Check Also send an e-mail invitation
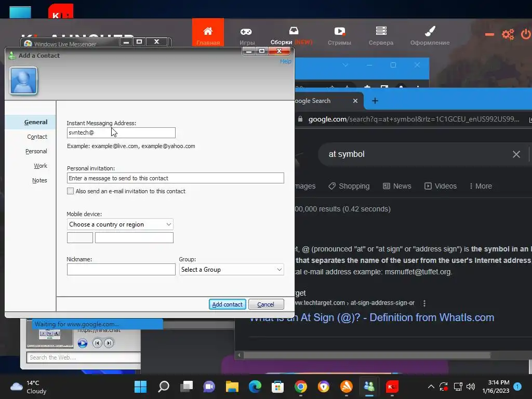Screen dimensions: 532x399 70,191
